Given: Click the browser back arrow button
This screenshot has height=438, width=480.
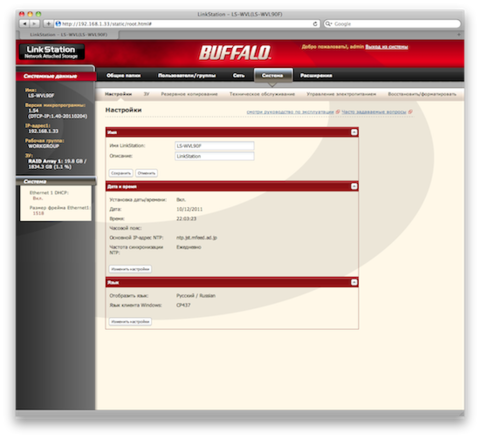Looking at the screenshot, I should coord(24,24).
